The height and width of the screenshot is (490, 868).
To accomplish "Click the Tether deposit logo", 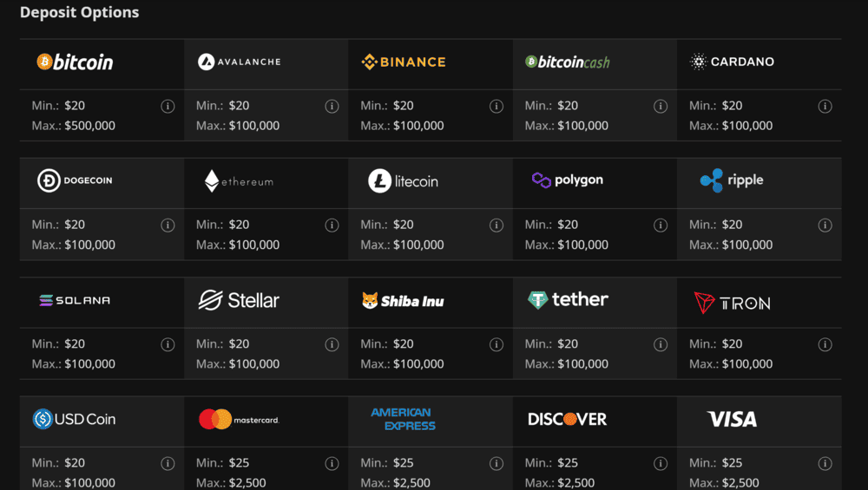I will coord(568,300).
